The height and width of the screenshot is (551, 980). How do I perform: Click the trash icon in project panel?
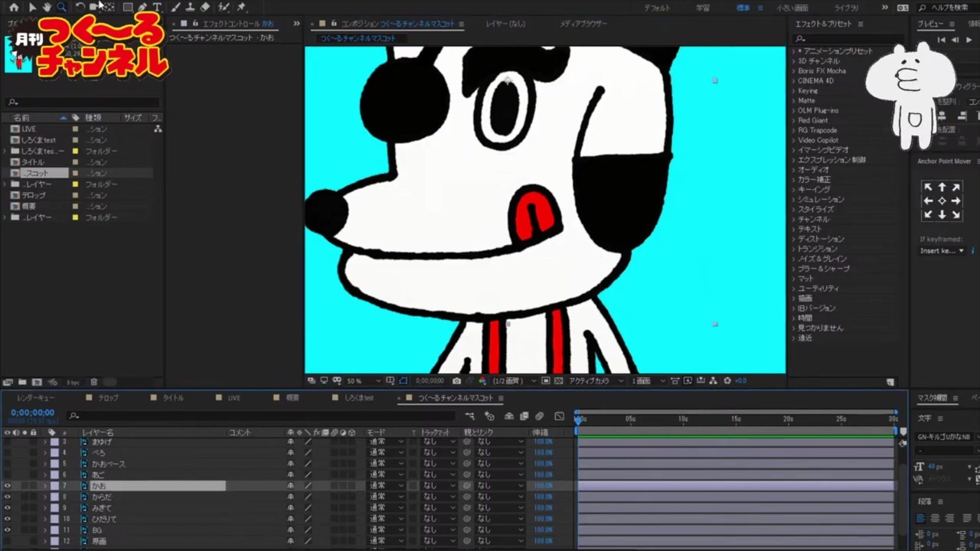coord(94,382)
